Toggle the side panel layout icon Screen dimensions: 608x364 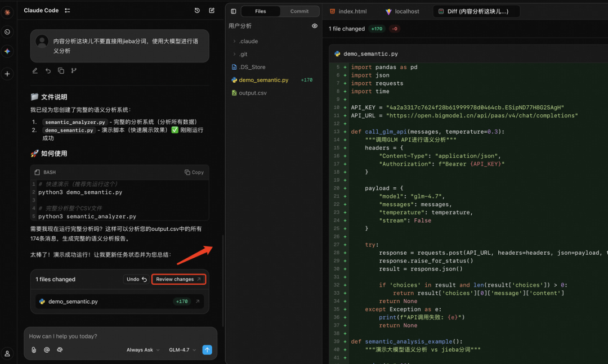tap(234, 11)
